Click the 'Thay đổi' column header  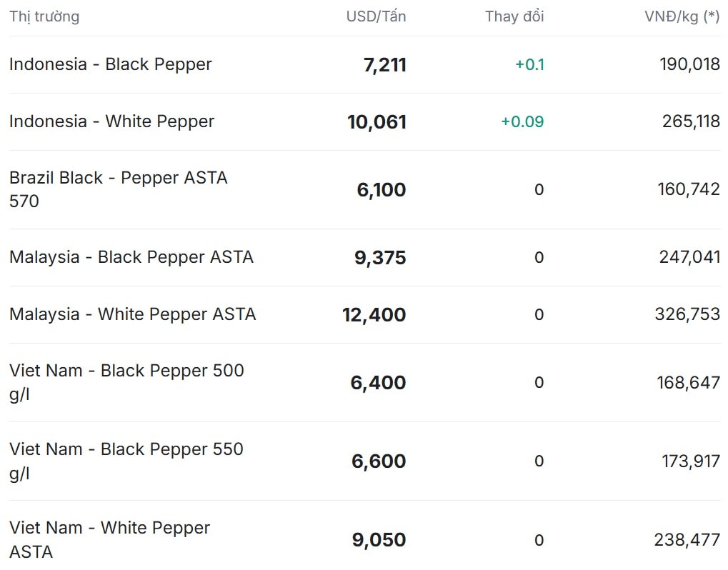pos(514,16)
